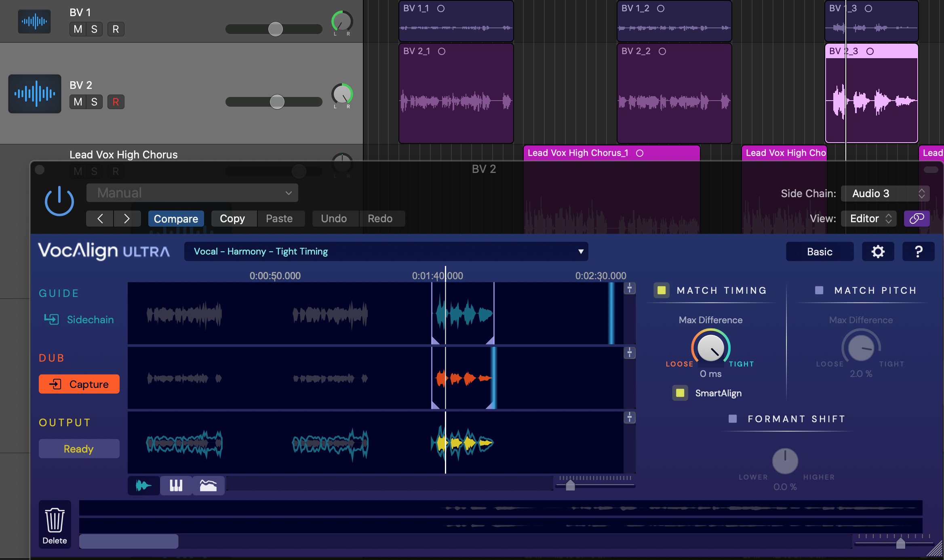Viewport: 944px width, 560px height.
Task: Click the Compare button
Action: tap(176, 219)
